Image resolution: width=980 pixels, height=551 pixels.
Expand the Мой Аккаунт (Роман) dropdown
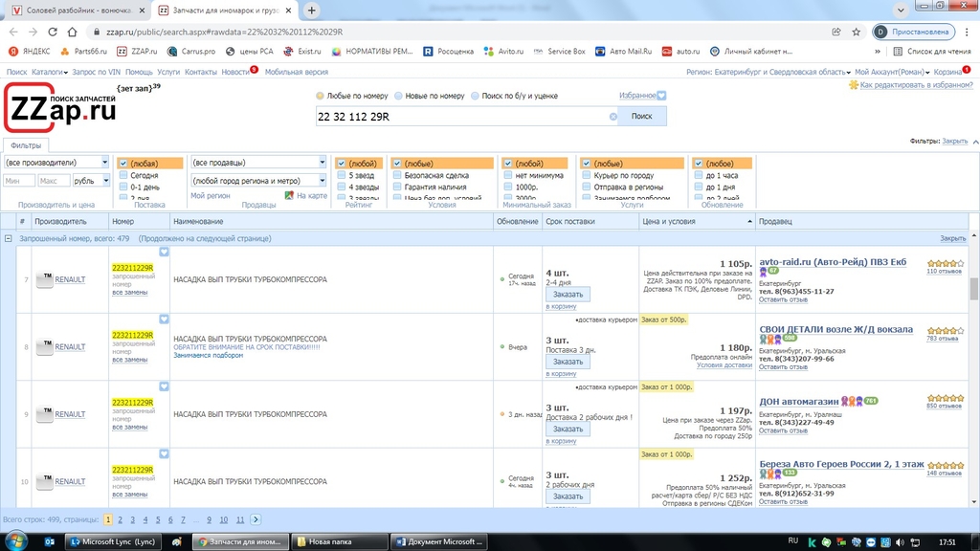(x=892, y=72)
